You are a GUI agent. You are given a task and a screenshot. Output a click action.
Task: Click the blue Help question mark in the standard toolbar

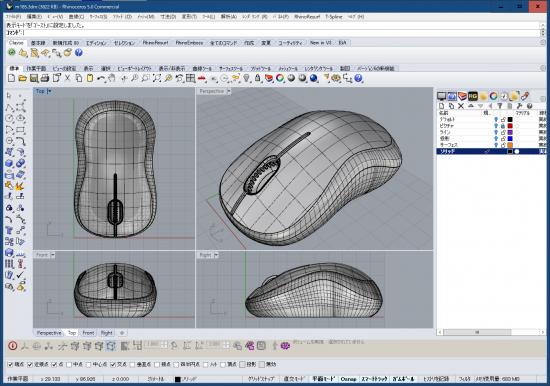(358, 78)
